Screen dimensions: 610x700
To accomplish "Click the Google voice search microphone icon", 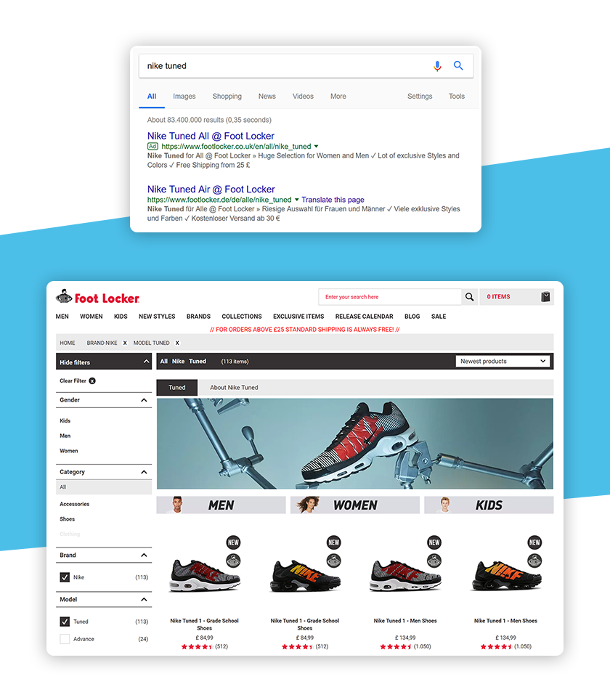I will 437,66.
